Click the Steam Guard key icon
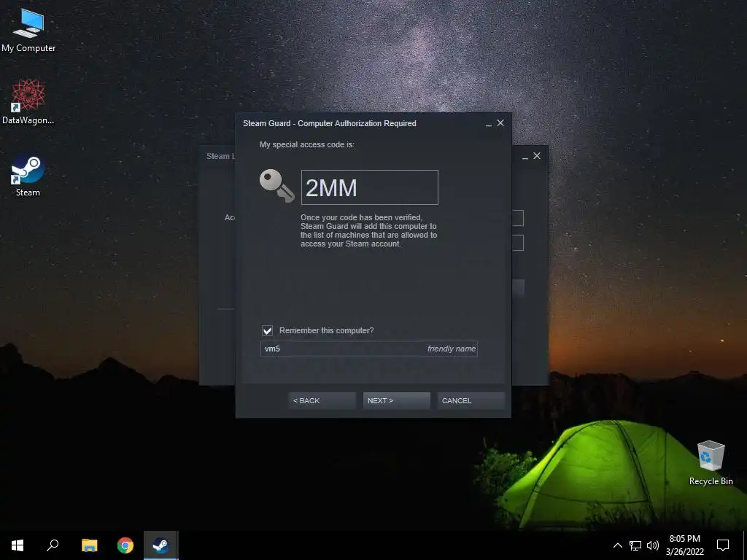Image resolution: width=747 pixels, height=560 pixels. tap(276, 186)
